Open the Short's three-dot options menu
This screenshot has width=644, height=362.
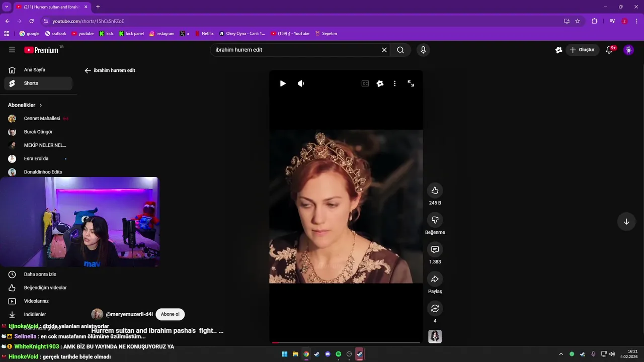click(394, 83)
